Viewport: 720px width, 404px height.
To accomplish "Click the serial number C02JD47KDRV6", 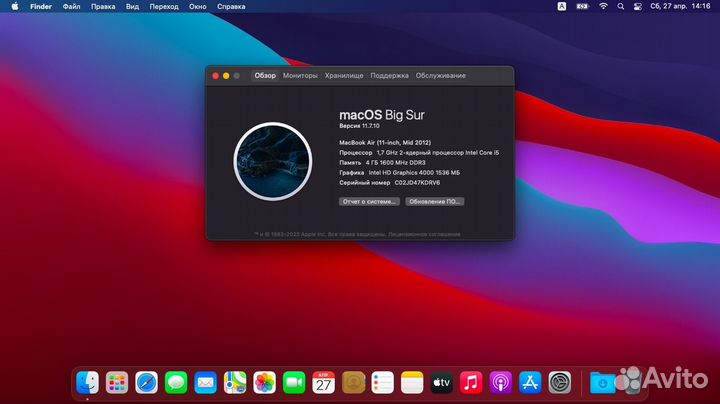I will [x=417, y=182].
